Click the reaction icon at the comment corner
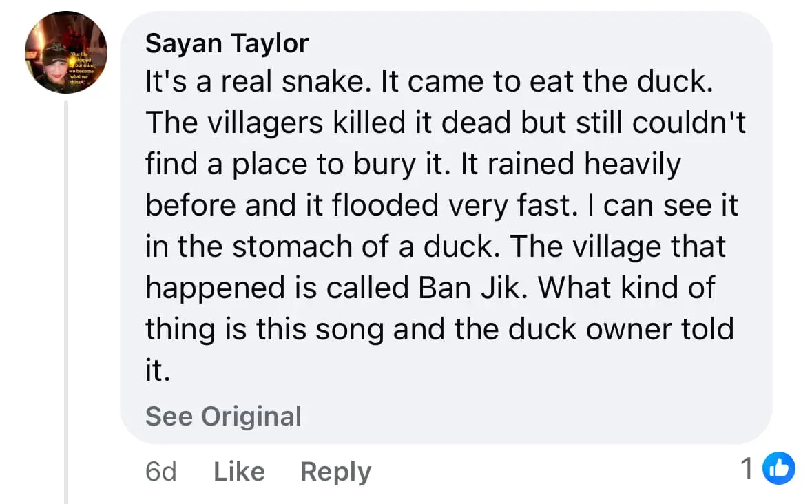 coord(779,468)
